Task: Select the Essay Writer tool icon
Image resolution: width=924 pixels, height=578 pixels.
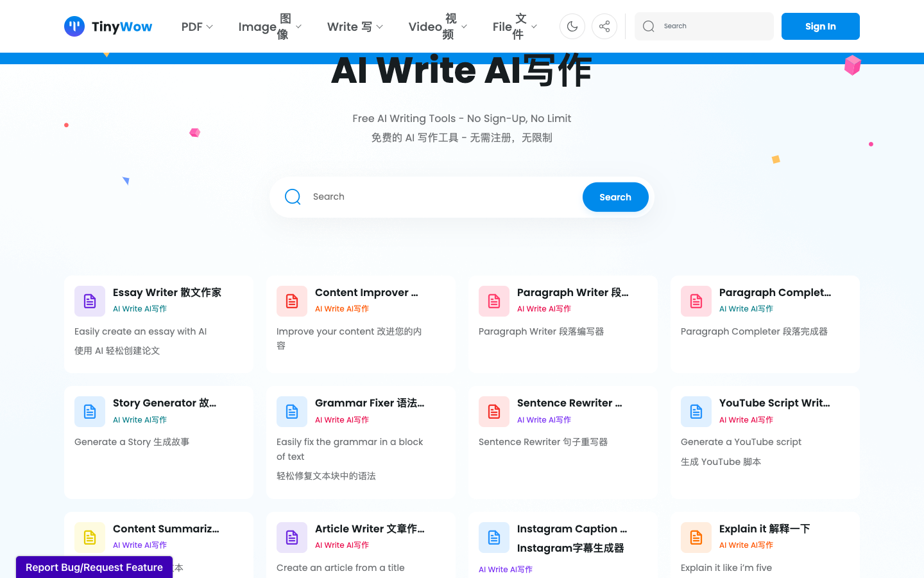Action: (x=89, y=301)
